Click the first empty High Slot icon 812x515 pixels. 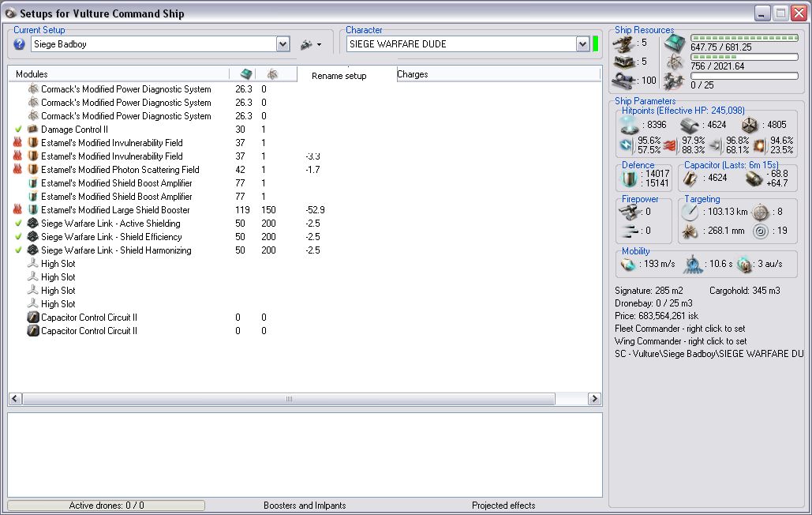33,263
